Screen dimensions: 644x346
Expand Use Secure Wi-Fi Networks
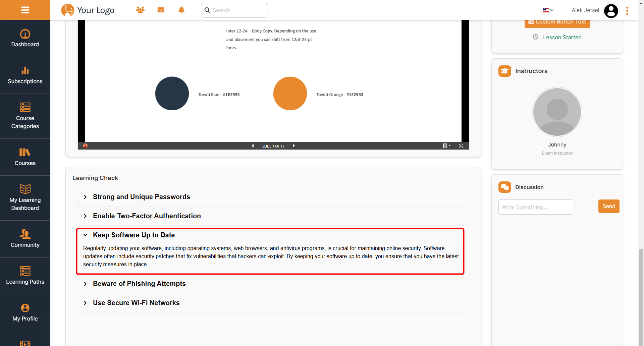click(x=273, y=303)
